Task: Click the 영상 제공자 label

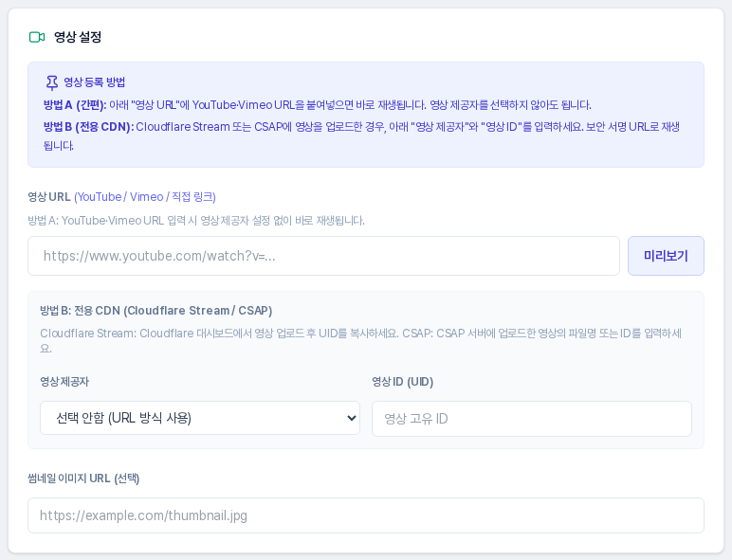Action: pos(64,382)
